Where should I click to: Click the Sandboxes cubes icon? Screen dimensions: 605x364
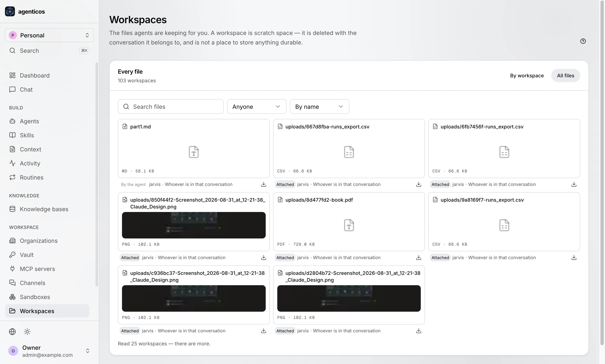coord(12,297)
